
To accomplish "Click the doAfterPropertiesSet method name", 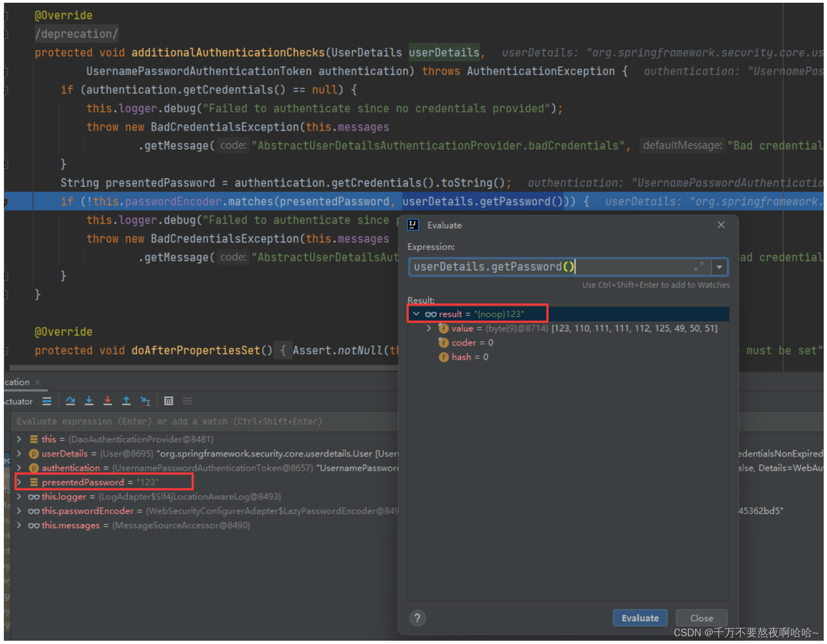I will pos(196,351).
